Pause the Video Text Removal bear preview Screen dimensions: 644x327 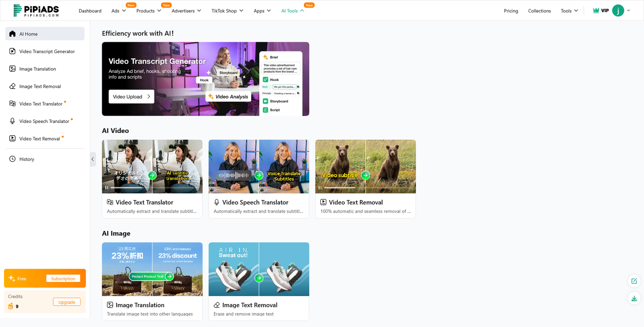[x=320, y=188]
